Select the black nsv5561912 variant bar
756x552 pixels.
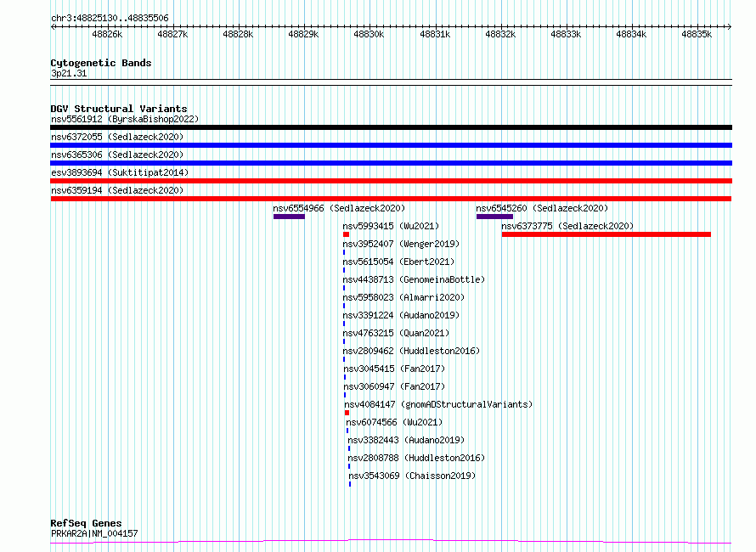tap(391, 127)
